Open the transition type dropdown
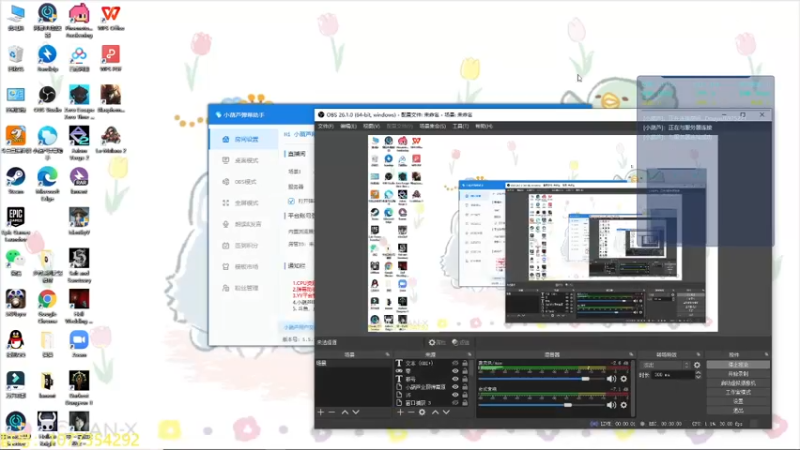The width and height of the screenshot is (800, 450). tap(666, 365)
